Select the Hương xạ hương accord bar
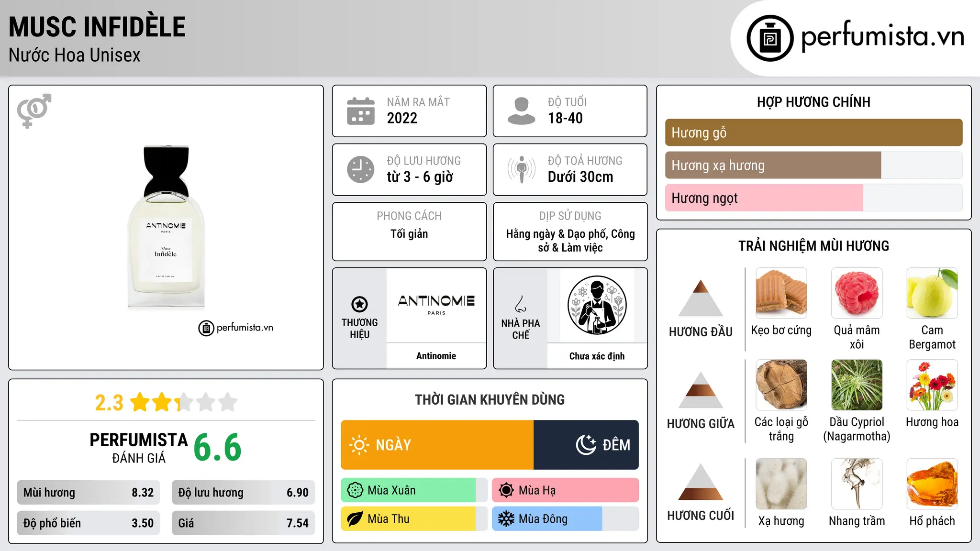980x551 pixels. 813,165
